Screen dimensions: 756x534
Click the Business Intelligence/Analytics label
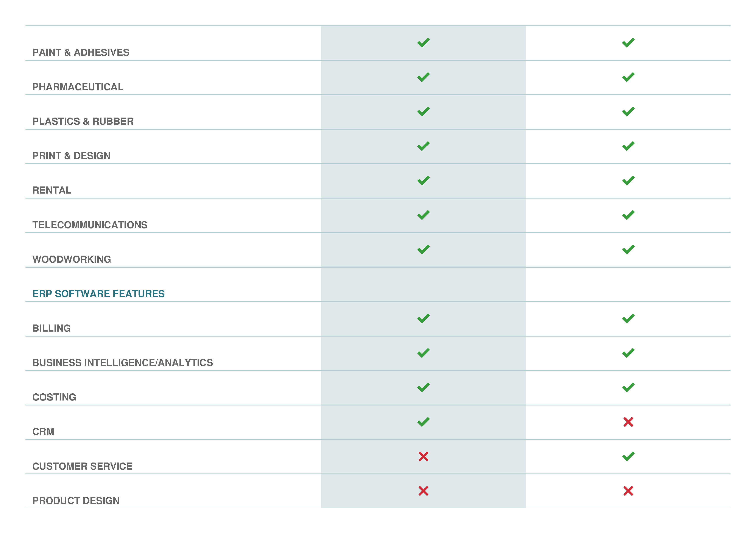coord(123,363)
